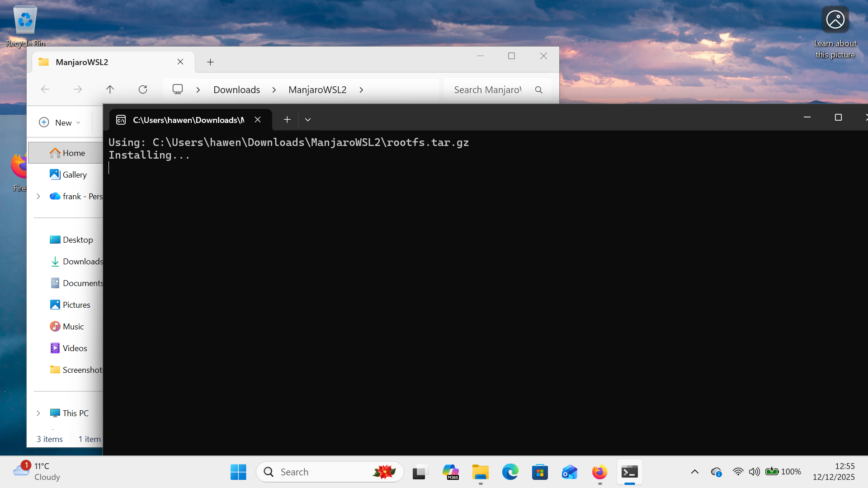
Task: Open the Terminal new-tab dropdown chevron
Action: (x=308, y=119)
